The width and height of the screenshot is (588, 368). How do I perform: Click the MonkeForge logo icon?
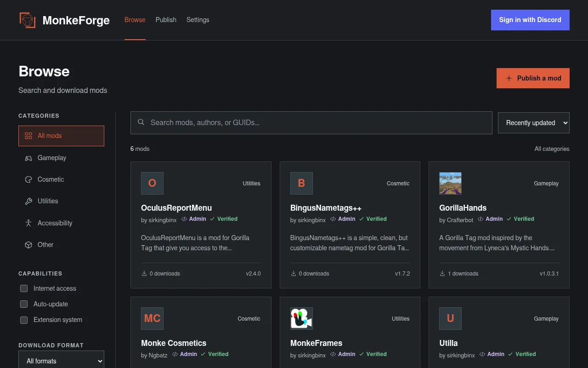(x=28, y=20)
